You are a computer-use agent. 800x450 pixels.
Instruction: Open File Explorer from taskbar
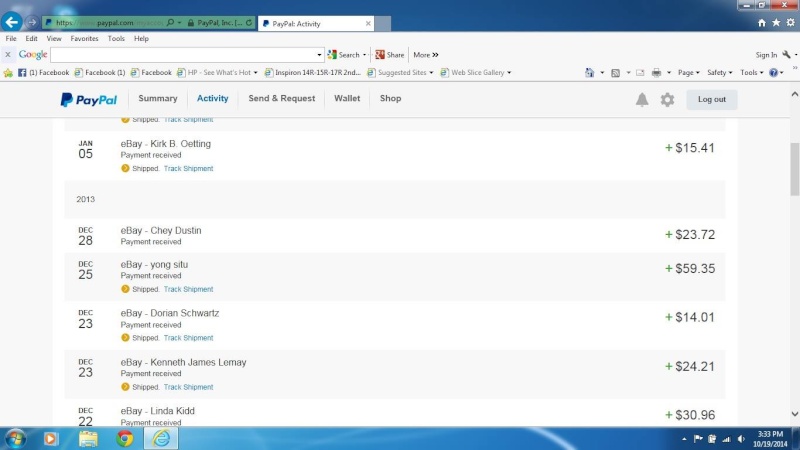coord(88,438)
